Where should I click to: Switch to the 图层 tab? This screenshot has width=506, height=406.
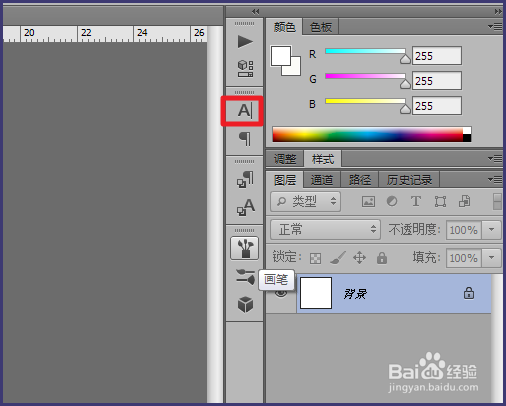(285, 180)
